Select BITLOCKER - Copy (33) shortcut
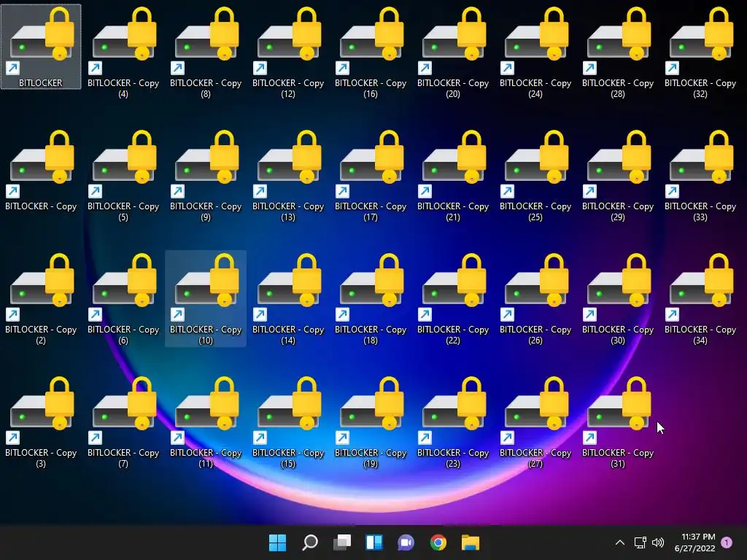Image resolution: width=747 pixels, height=560 pixels. tap(700, 175)
